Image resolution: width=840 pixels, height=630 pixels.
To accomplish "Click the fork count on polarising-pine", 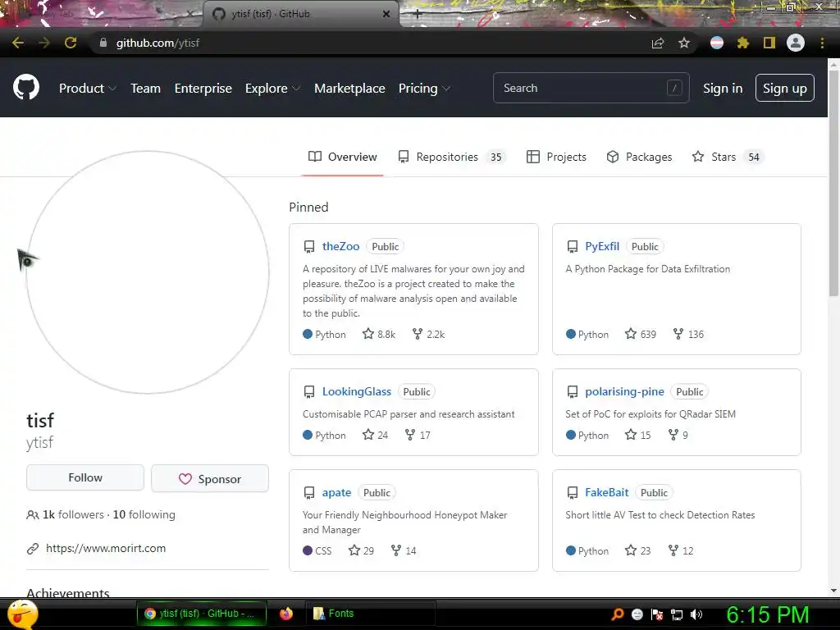I will pos(678,435).
